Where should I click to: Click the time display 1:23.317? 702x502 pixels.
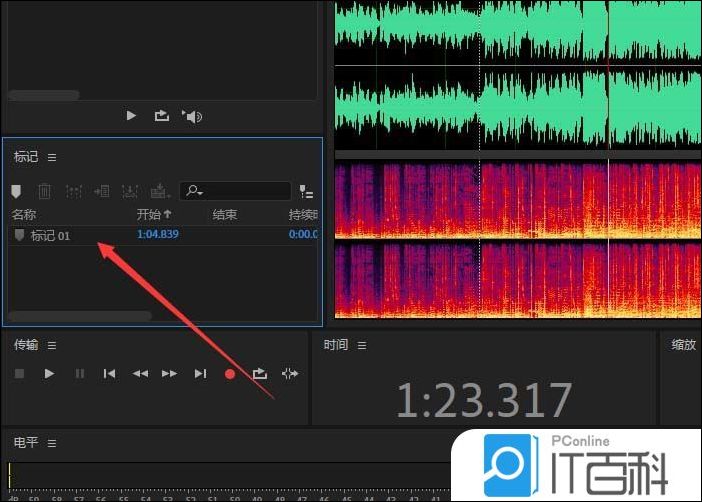(x=484, y=400)
